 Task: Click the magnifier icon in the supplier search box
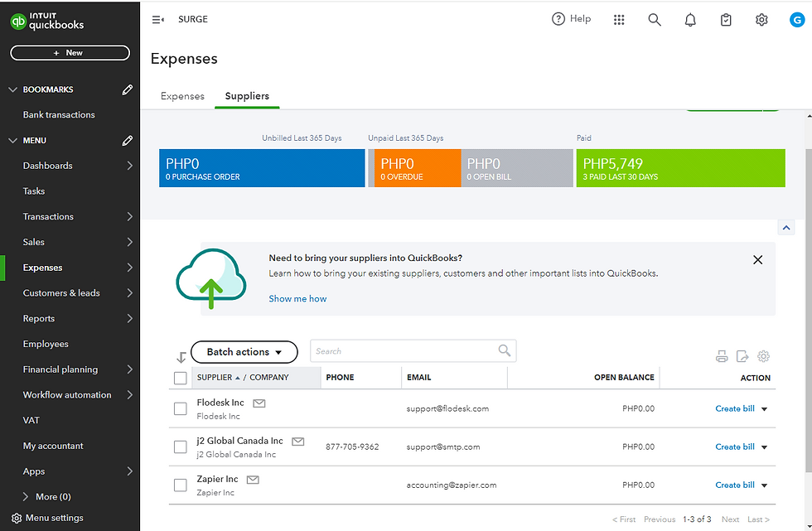[x=505, y=350]
